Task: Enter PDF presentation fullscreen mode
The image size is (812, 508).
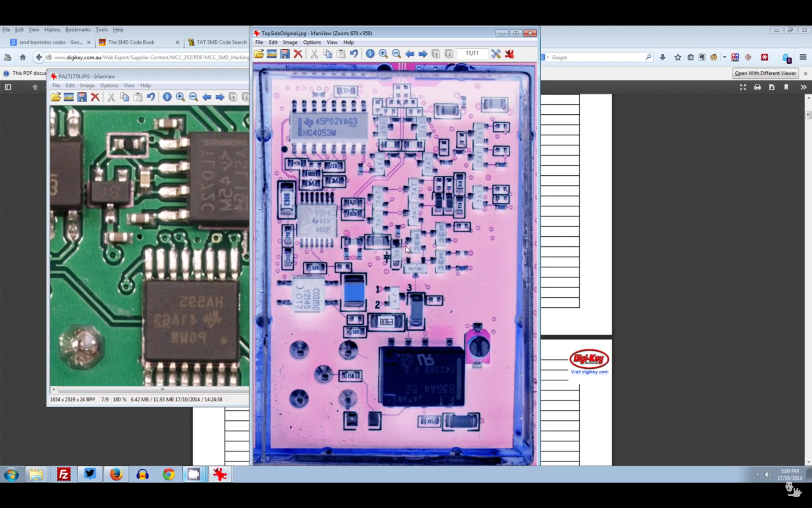Action: [x=743, y=87]
